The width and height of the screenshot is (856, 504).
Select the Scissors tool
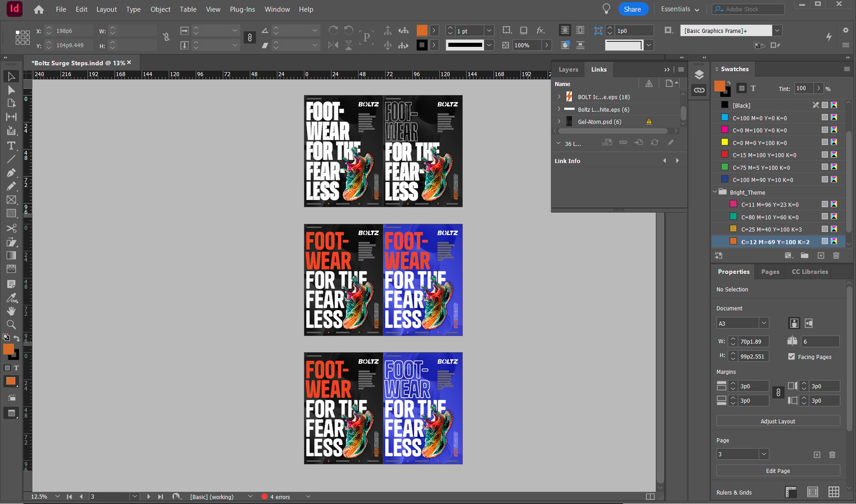[11, 228]
